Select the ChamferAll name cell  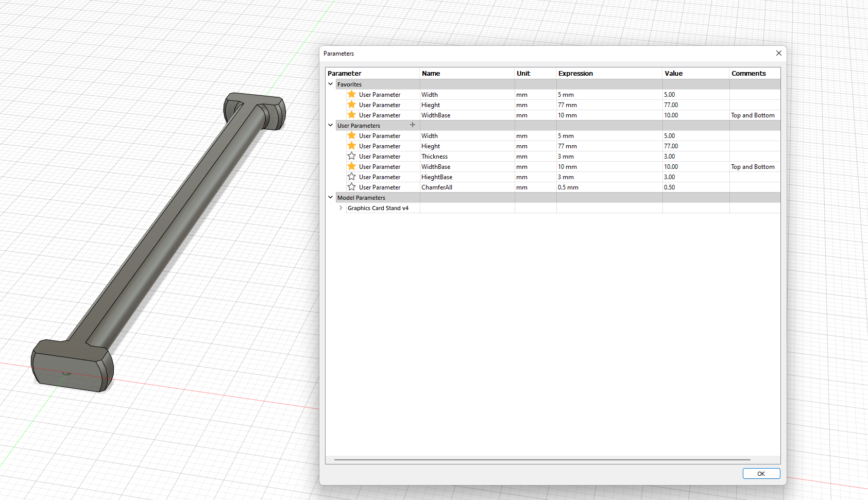point(467,187)
